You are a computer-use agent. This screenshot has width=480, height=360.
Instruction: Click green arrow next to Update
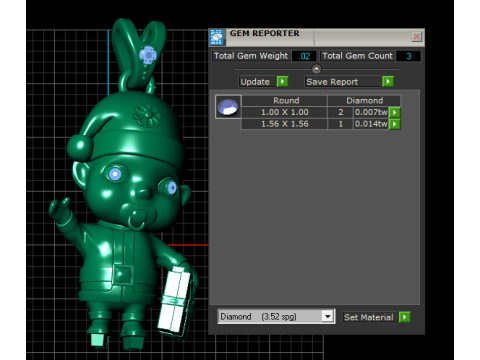point(282,81)
